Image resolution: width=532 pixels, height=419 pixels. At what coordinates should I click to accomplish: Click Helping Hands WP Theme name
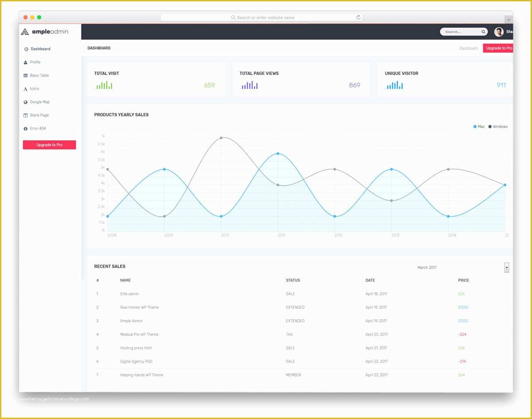click(142, 375)
